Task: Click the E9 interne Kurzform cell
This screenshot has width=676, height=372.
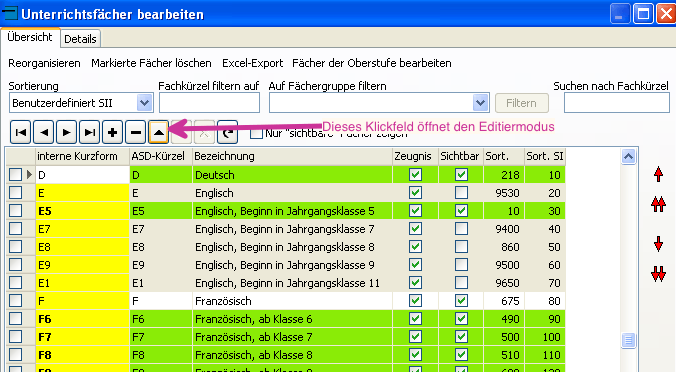Action: [82, 265]
